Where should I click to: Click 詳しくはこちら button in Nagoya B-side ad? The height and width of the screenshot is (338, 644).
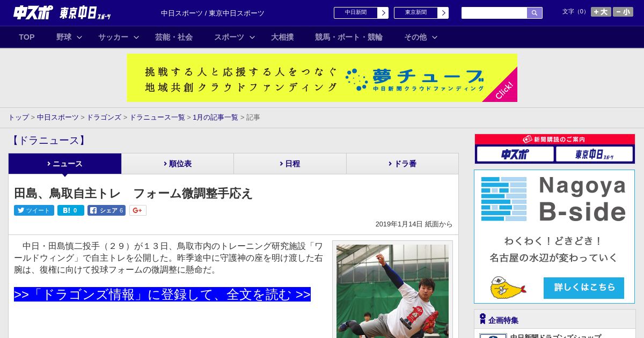(x=584, y=288)
